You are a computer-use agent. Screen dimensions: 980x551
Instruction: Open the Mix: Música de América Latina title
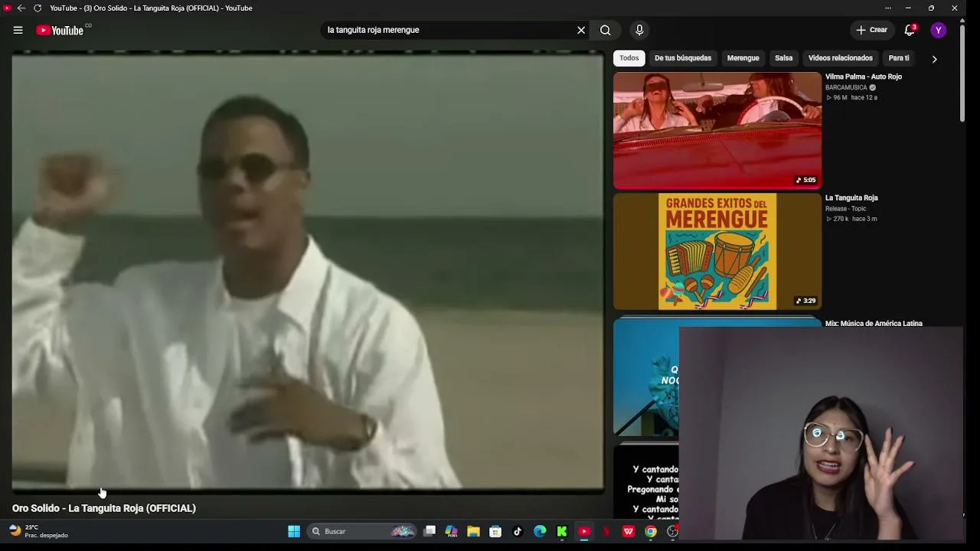click(x=874, y=323)
